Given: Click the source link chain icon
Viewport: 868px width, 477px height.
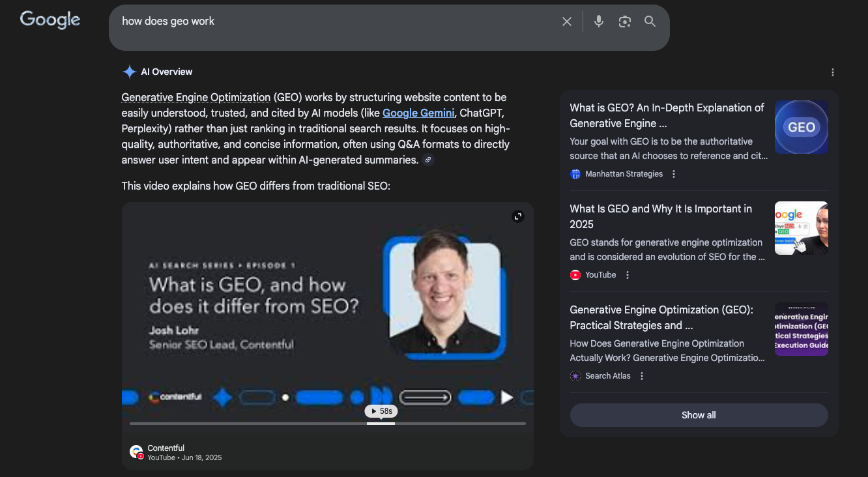Looking at the screenshot, I should click(428, 160).
